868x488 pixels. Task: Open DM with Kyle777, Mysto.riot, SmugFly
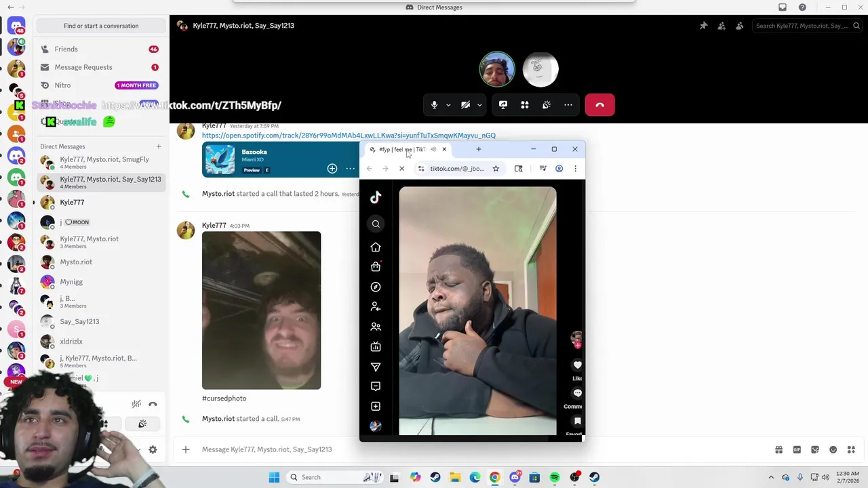(x=101, y=163)
